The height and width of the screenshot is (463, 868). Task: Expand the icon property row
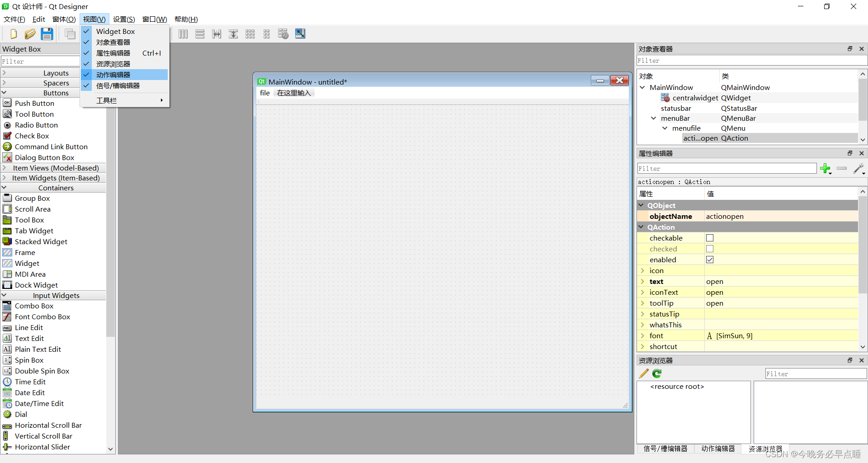click(642, 270)
